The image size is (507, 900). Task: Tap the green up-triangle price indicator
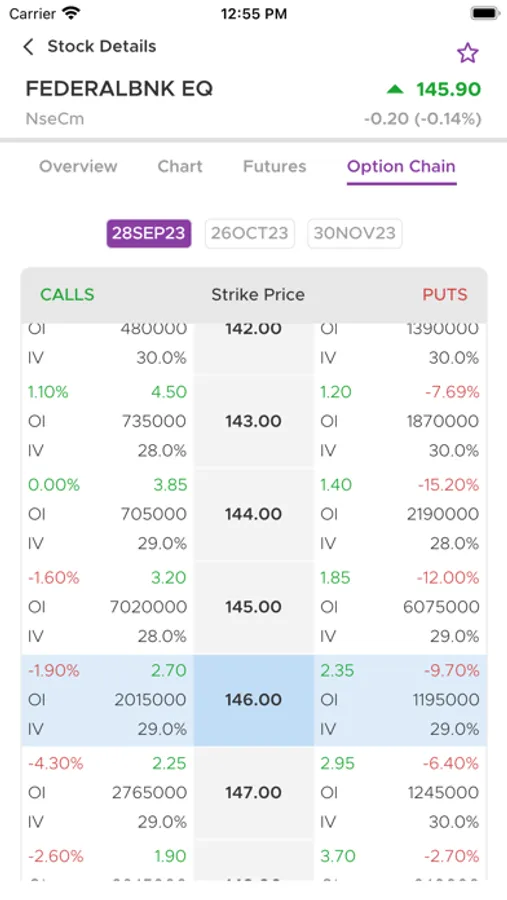pos(395,89)
